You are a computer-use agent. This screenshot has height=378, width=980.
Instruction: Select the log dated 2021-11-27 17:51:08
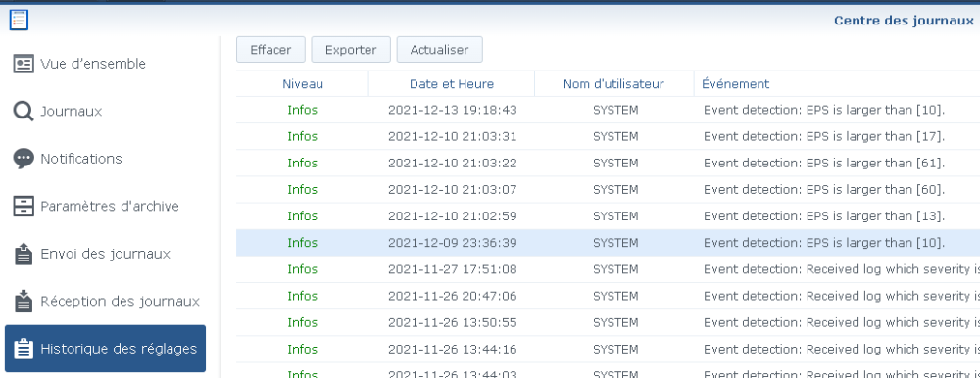click(609, 269)
